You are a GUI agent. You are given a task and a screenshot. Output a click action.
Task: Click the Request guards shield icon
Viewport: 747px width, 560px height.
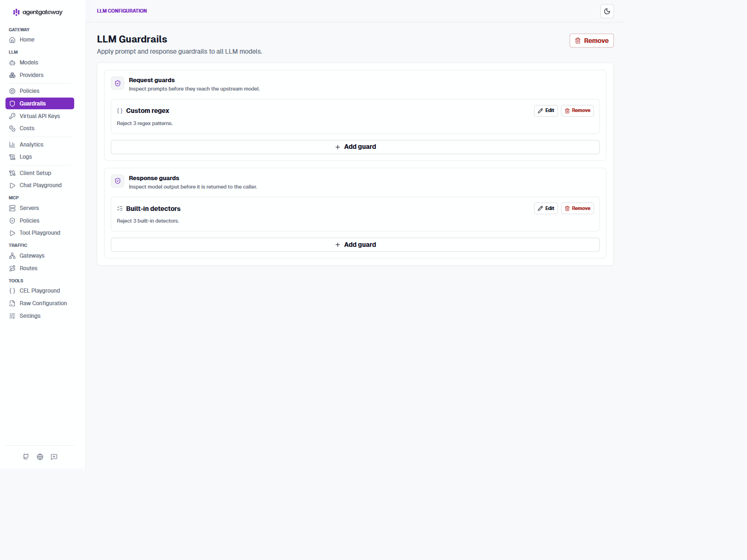tap(118, 84)
